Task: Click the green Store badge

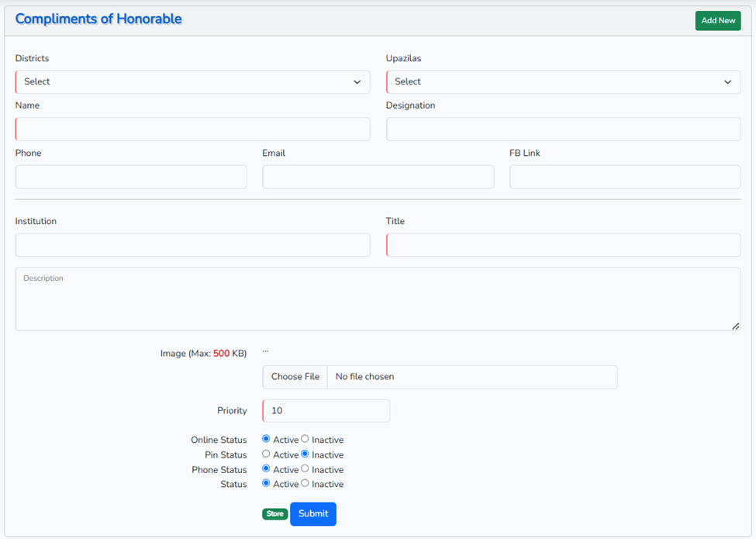Action: 274,513
